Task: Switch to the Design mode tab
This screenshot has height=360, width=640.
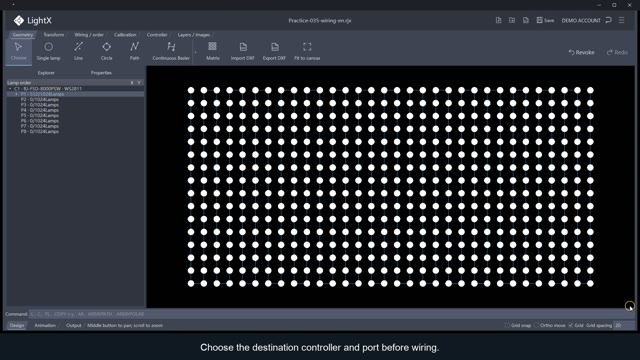Action: click(x=17, y=325)
